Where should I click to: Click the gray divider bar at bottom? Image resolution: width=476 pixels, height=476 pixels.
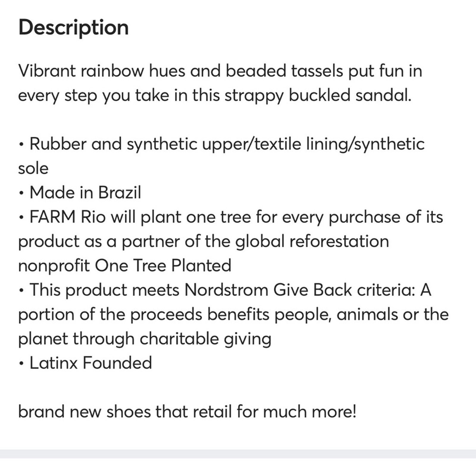(238, 454)
